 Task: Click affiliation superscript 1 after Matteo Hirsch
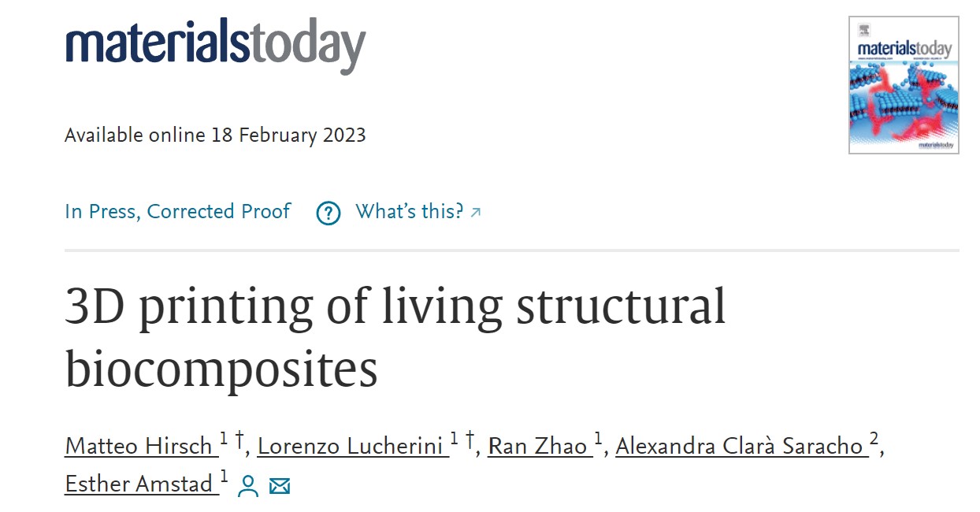point(224,438)
